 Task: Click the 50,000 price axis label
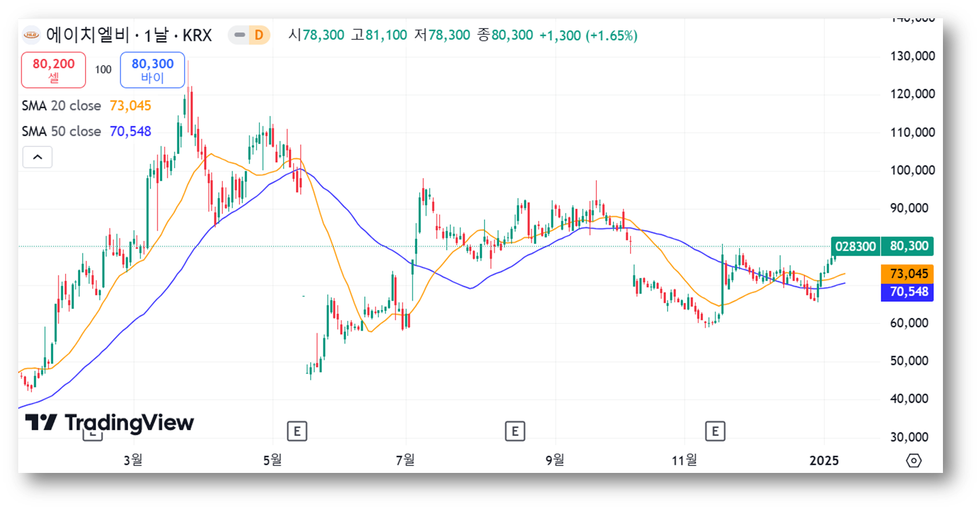point(909,361)
